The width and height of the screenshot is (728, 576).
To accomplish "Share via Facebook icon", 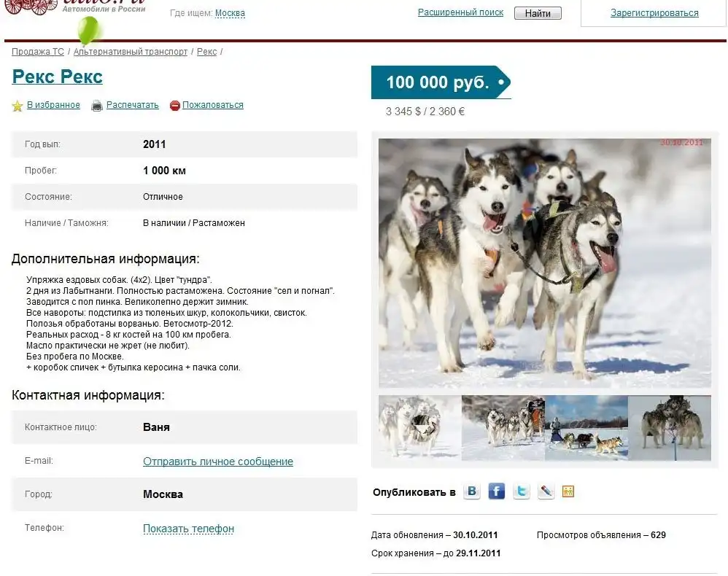I will 496,491.
